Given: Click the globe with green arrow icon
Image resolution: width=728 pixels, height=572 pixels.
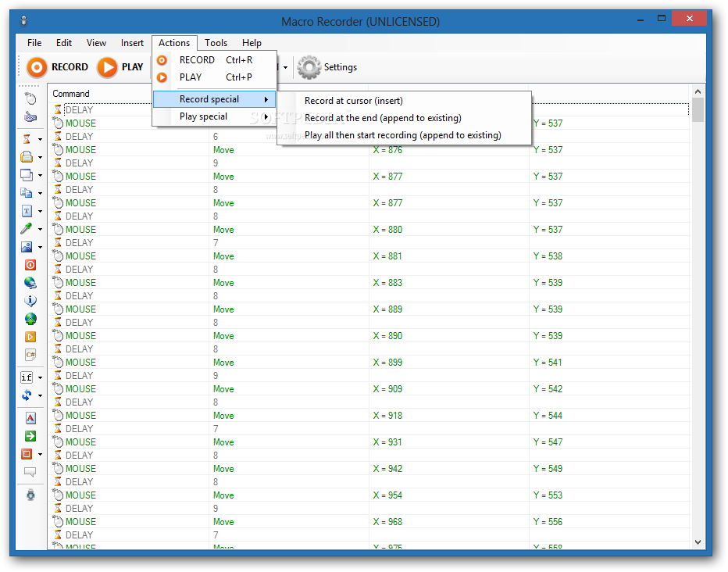Looking at the screenshot, I should 30,319.
